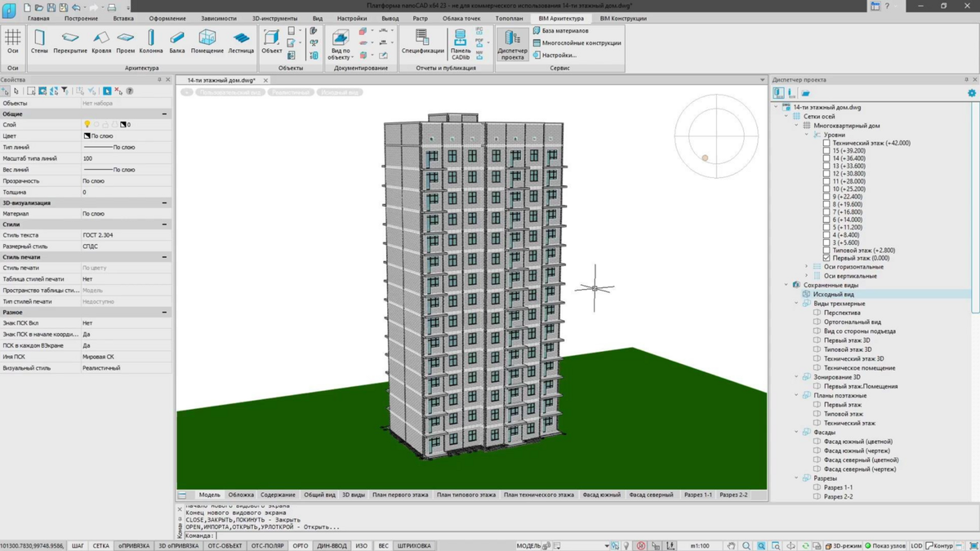
Task: Collapse Общие section in properties
Action: (x=164, y=114)
